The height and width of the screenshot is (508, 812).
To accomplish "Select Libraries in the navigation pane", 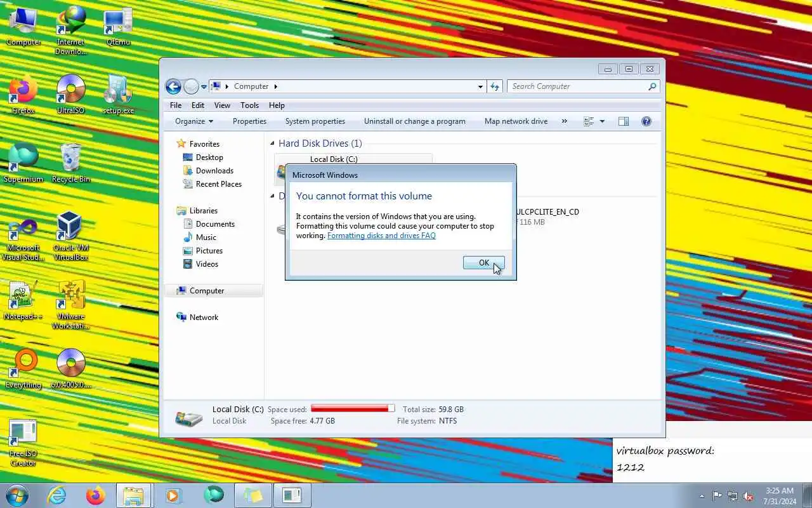I will pos(197,211).
